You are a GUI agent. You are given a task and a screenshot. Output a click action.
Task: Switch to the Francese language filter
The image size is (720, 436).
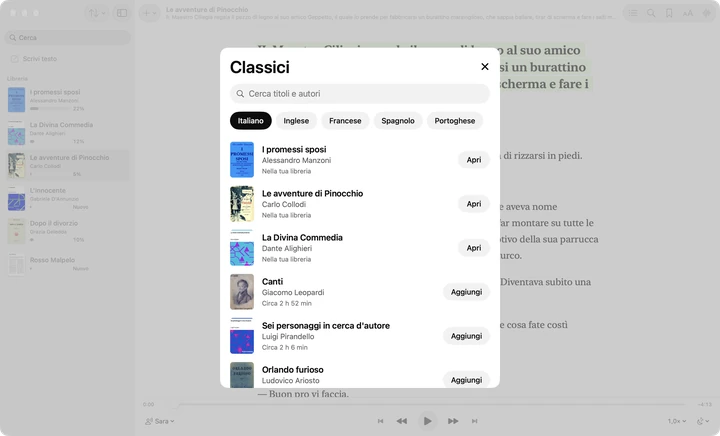click(345, 121)
